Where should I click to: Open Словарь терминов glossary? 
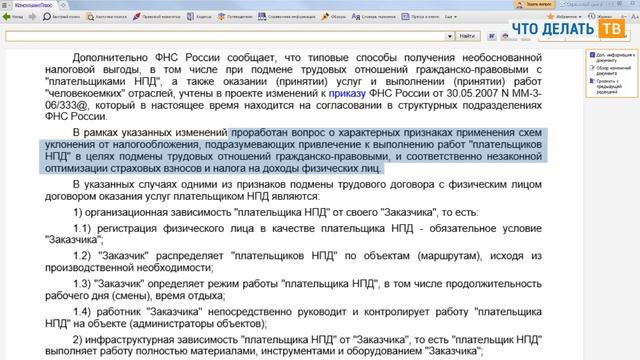pyautogui.click(x=373, y=17)
